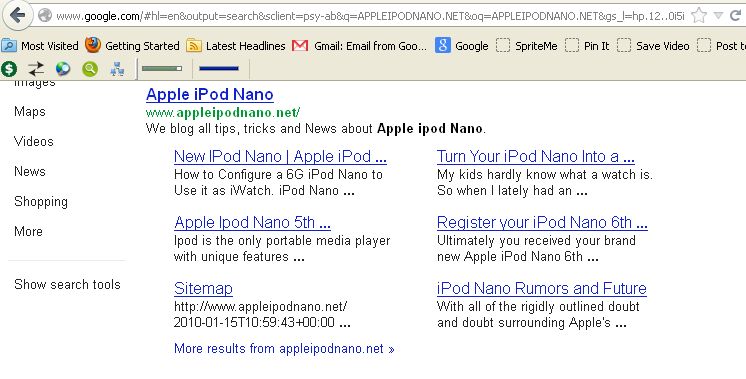Open Sitemap sitelink

point(203,289)
